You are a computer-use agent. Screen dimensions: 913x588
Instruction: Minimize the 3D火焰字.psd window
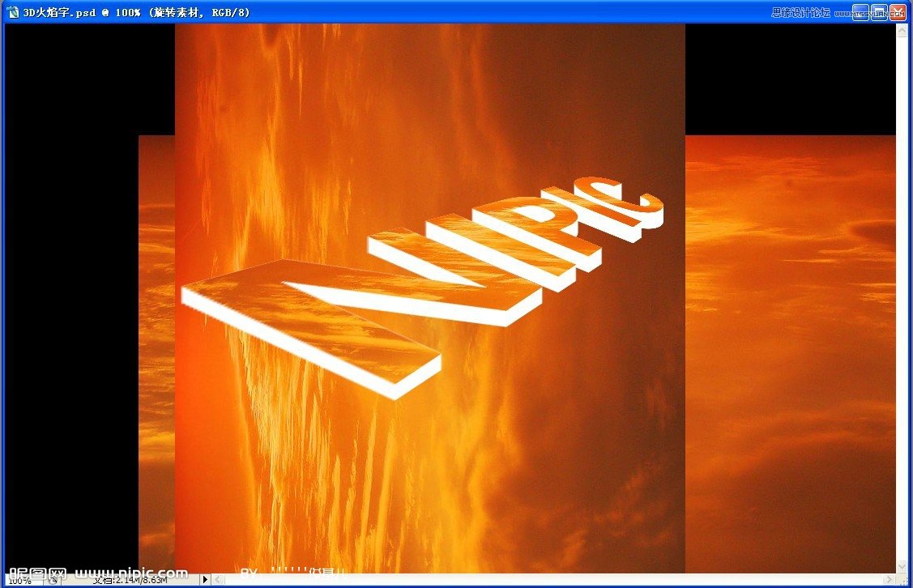click(860, 12)
